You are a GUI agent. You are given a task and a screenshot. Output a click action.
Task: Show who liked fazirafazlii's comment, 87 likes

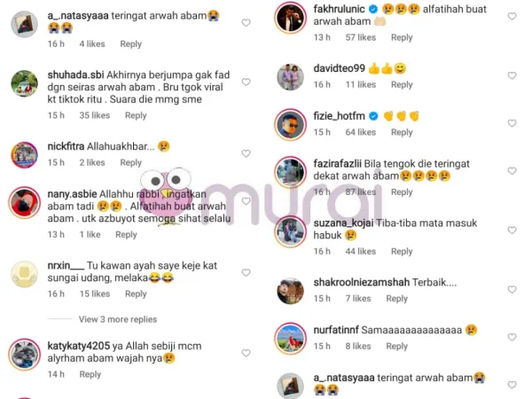(x=361, y=192)
